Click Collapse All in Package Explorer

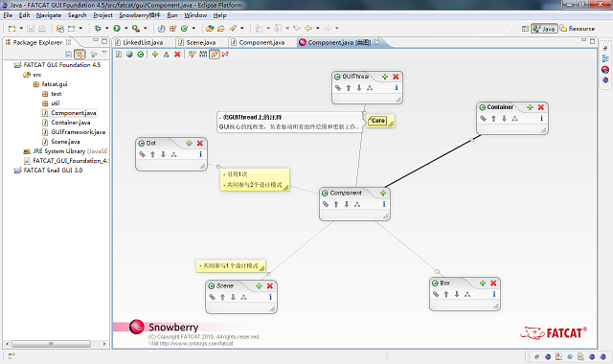68,54
